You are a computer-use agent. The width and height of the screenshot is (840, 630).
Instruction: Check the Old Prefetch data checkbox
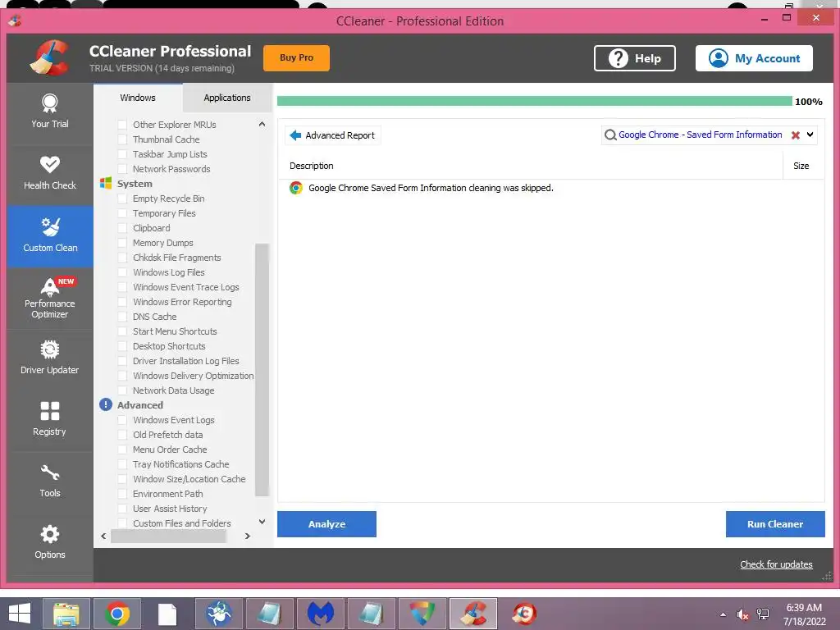(x=122, y=435)
